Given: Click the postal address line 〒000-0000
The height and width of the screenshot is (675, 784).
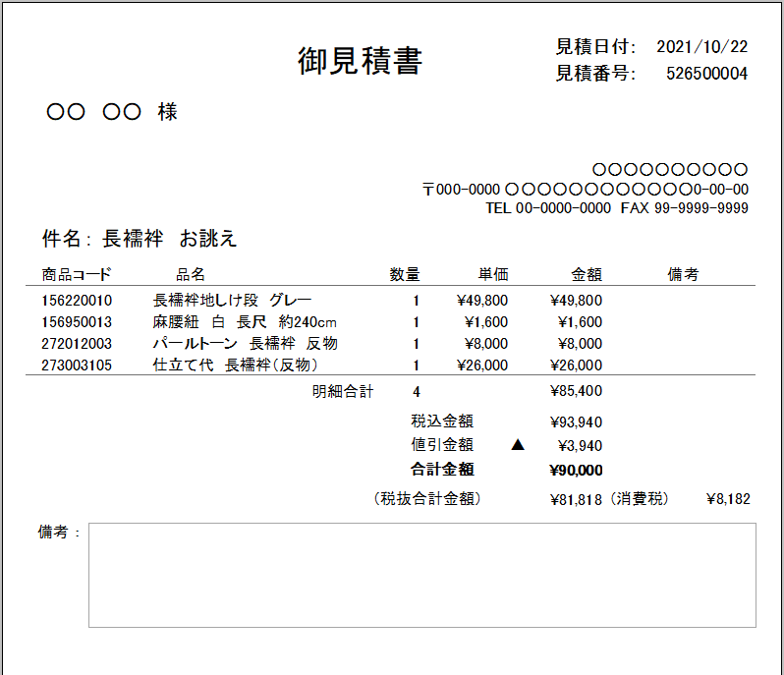Looking at the screenshot, I should tap(586, 190).
